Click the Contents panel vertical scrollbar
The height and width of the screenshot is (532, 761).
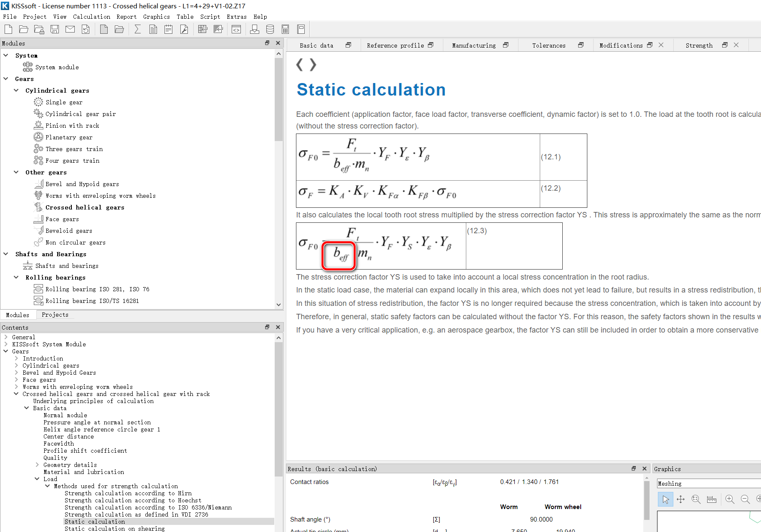[x=279, y=409]
